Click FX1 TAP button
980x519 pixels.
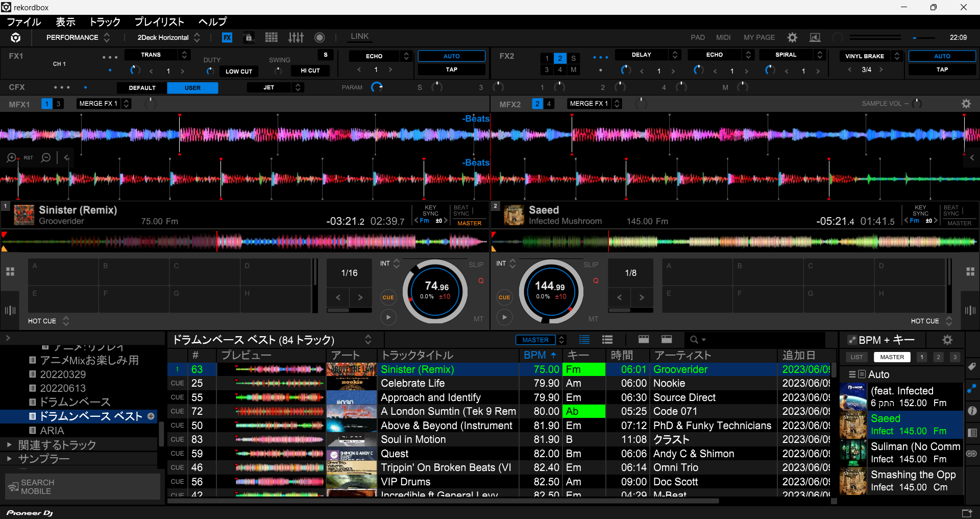click(x=452, y=69)
